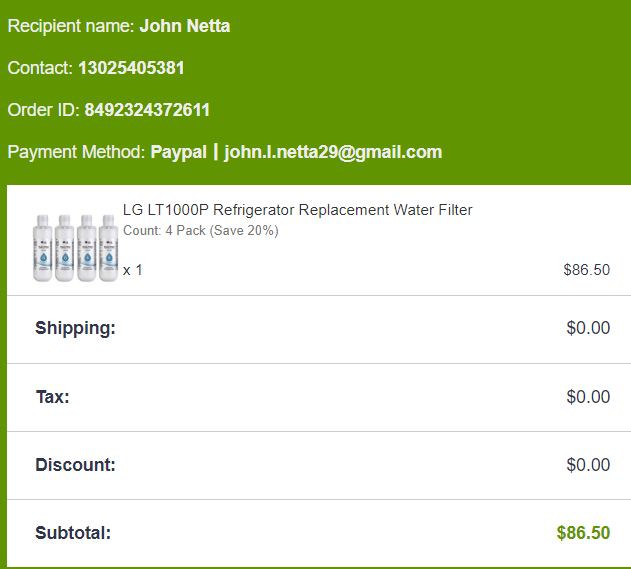The height and width of the screenshot is (569, 631).
Task: Click the Tax amount $0.00
Action: point(588,397)
